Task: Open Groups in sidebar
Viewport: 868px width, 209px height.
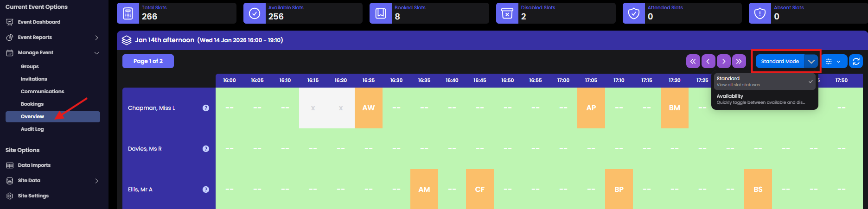Action: click(x=30, y=66)
